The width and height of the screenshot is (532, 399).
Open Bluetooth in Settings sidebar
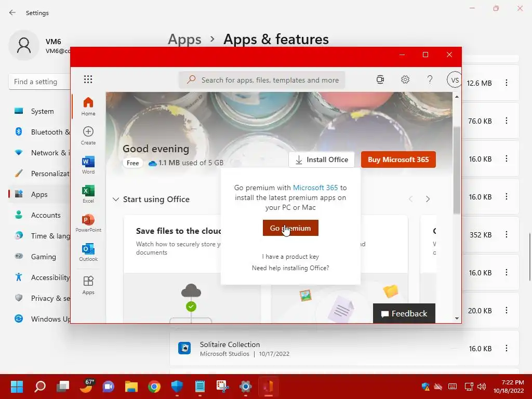click(39, 132)
